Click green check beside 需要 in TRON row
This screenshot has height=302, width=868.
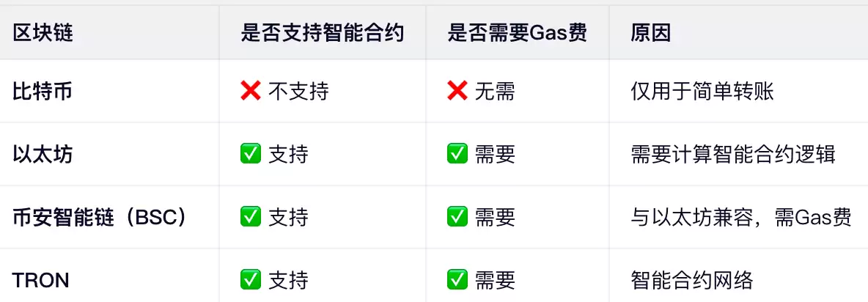click(457, 280)
